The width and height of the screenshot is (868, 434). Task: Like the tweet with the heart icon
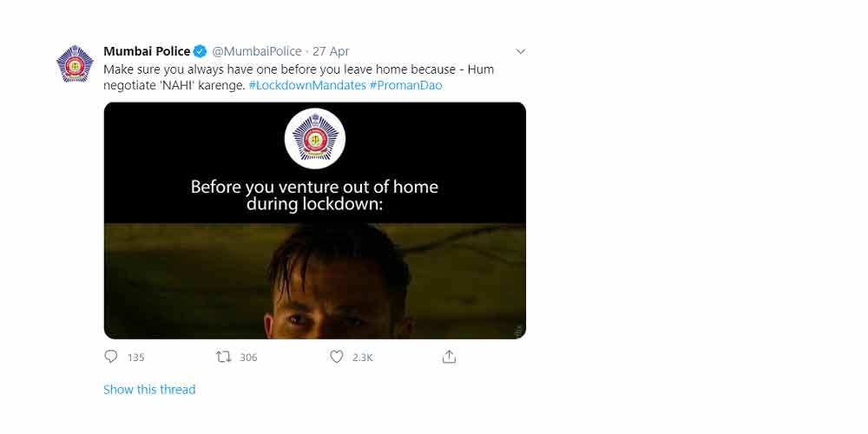coord(337,357)
